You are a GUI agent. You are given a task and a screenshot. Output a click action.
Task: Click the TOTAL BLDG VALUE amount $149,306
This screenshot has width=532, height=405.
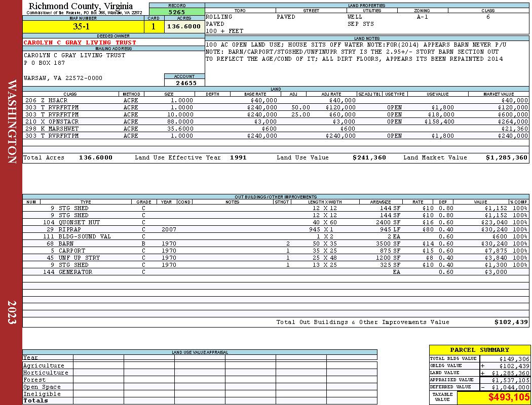click(514, 358)
